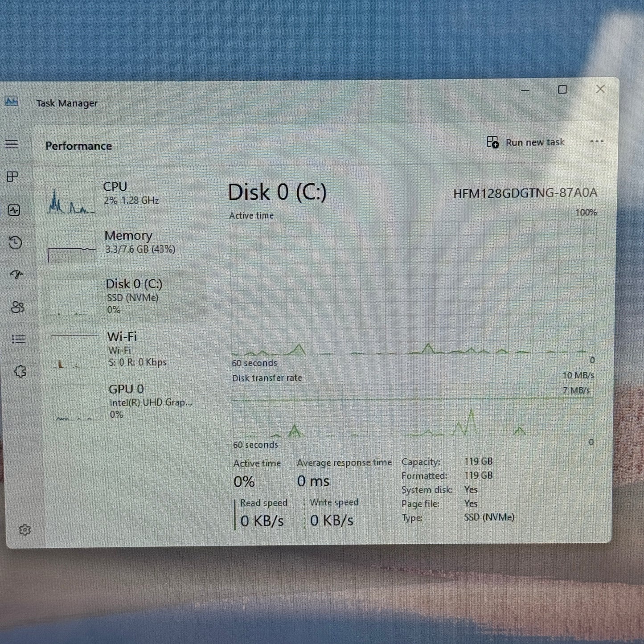
Task: Expand the navigation pane with hamburger menu
Action: pos(12,144)
